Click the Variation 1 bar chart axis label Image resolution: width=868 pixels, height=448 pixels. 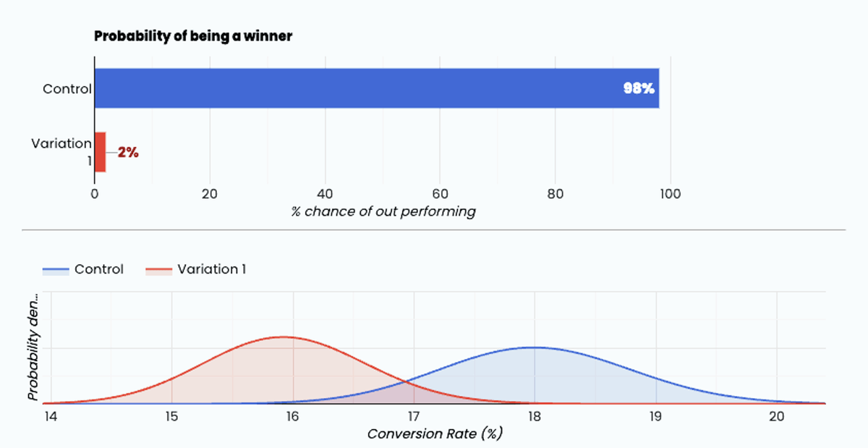tap(61, 151)
